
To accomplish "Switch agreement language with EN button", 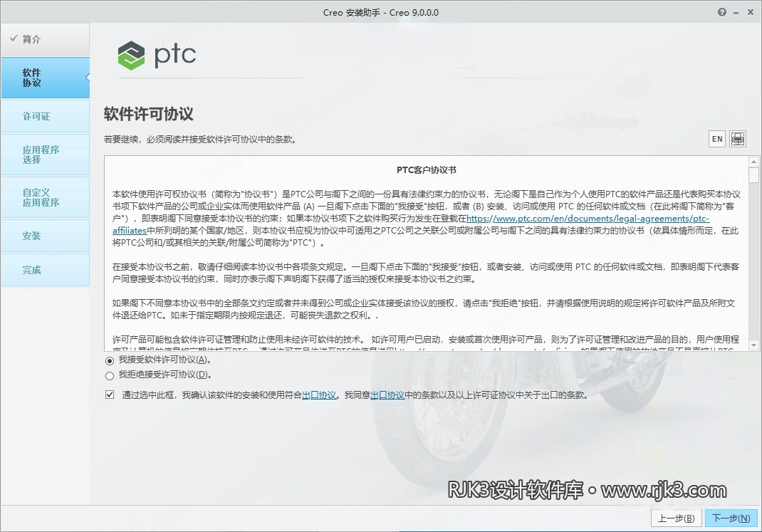I will [x=717, y=139].
